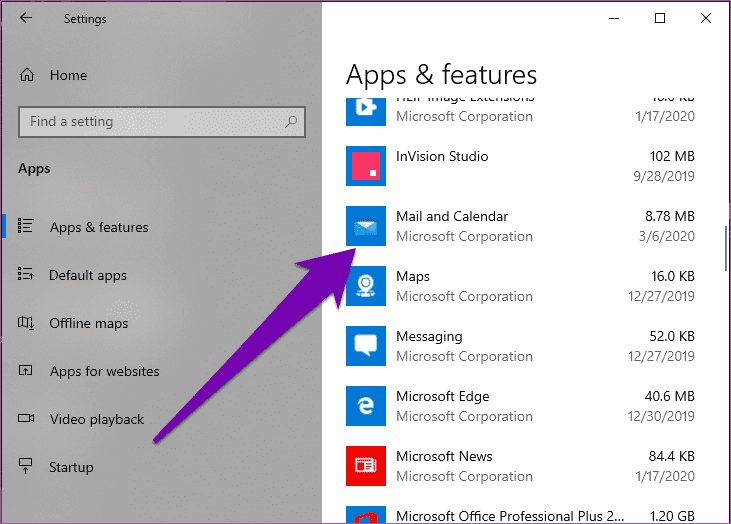This screenshot has height=524, width=731.
Task: Click the 8.78 MB size value
Action: [669, 216]
